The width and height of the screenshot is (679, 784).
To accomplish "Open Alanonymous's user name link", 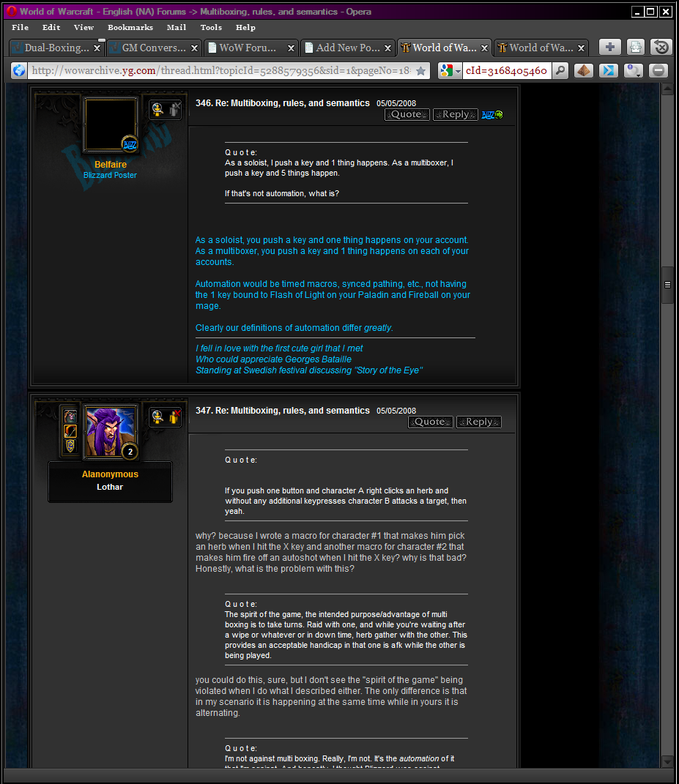I will (110, 474).
